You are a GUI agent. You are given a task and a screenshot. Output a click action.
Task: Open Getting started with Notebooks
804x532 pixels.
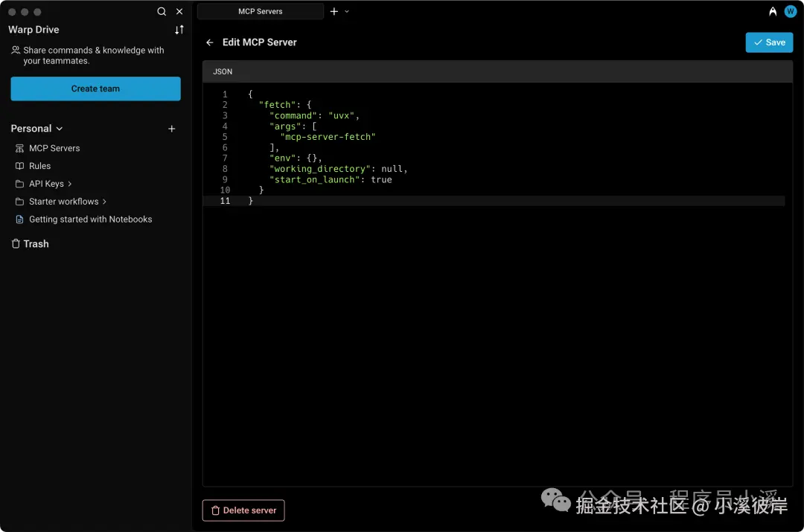click(x=90, y=219)
